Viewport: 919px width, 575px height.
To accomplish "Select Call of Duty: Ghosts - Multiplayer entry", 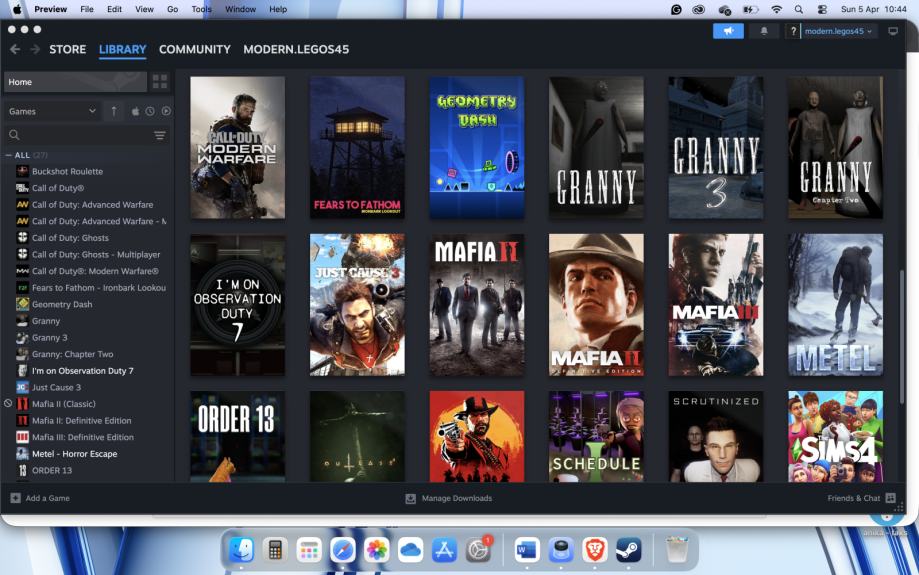I will tap(96, 254).
